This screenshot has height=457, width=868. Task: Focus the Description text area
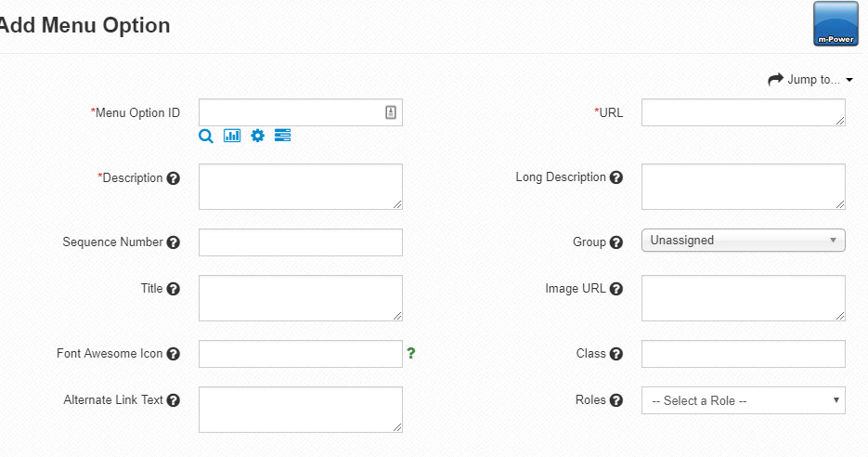301,187
